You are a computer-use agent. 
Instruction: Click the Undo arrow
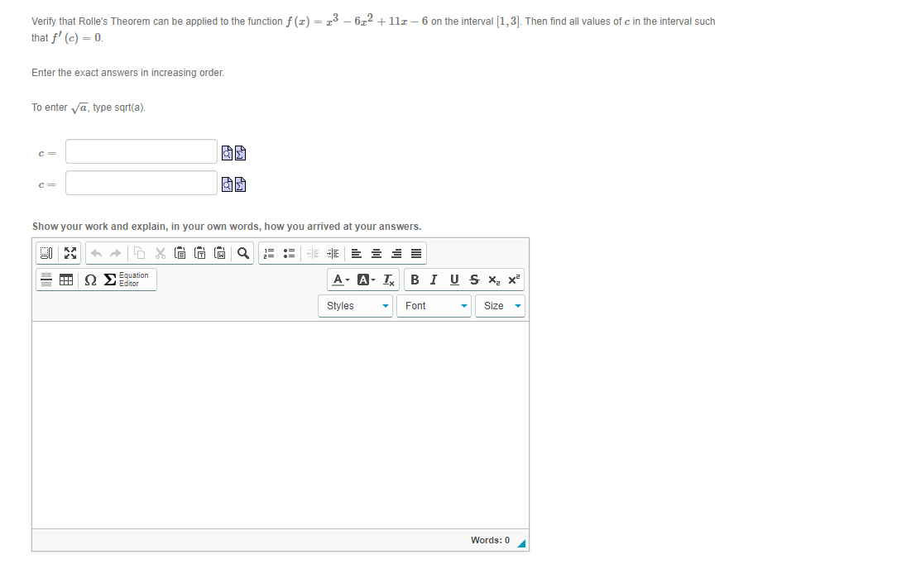pos(95,253)
